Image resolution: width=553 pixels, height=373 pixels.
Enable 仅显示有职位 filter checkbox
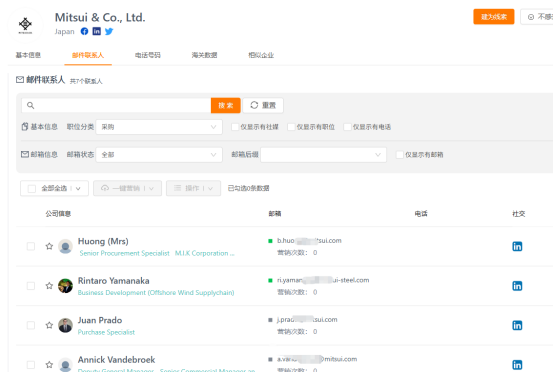click(291, 127)
